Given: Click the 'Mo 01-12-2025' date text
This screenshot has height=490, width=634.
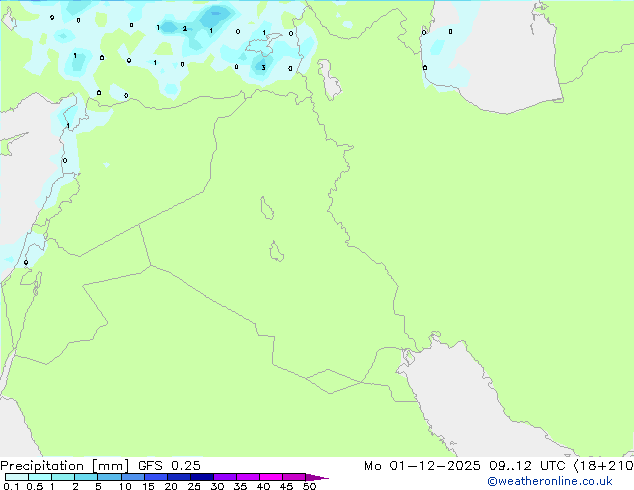Looking at the screenshot, I should click(422, 466).
